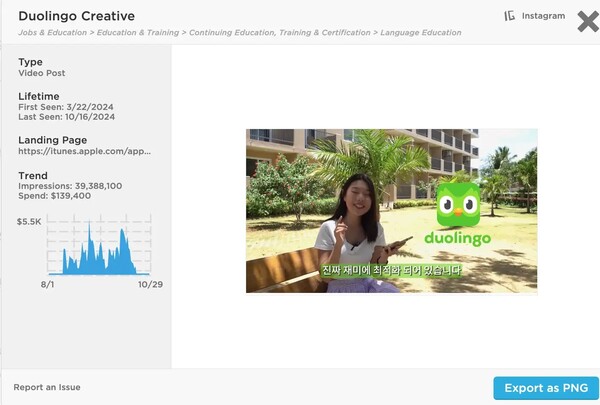The height and width of the screenshot is (405, 600).
Task: Click the $5.5K chart axis label
Action: click(29, 221)
